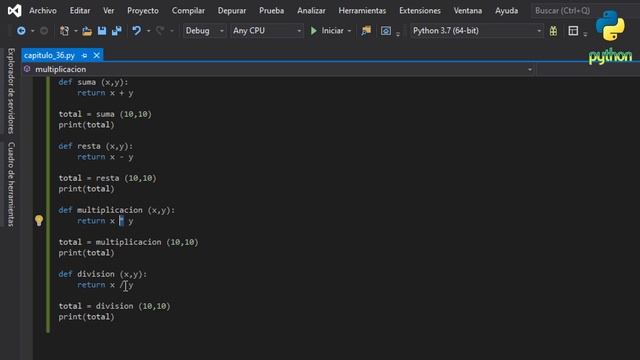Click the line 'return x + y'

[105, 93]
